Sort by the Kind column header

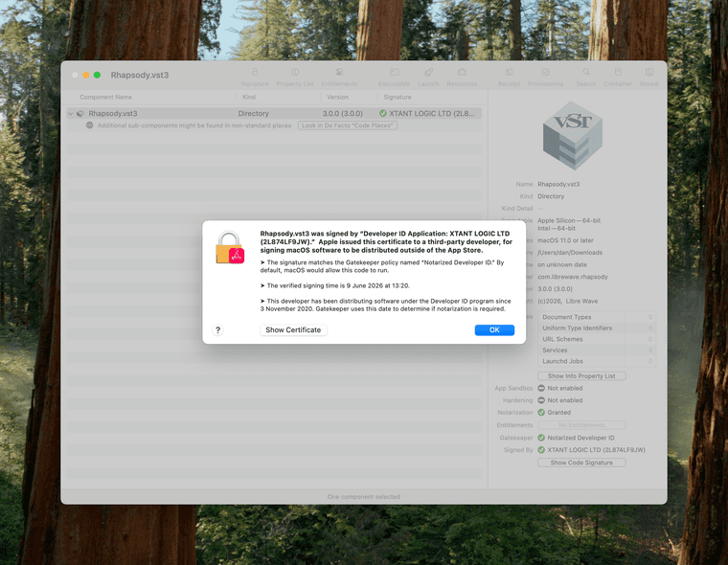pos(249,97)
